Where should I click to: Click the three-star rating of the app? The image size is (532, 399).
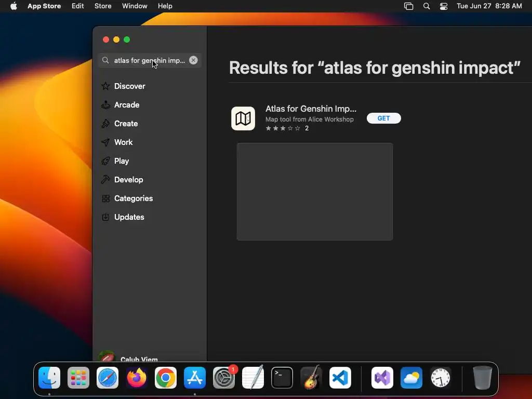pos(283,128)
